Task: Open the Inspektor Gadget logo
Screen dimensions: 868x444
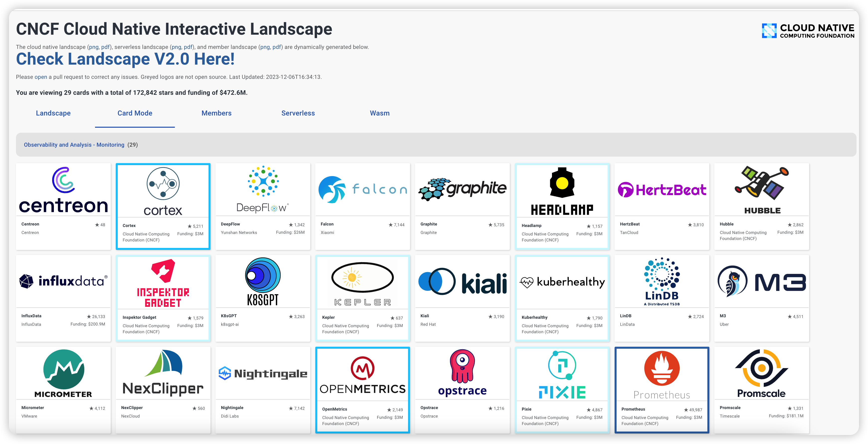Action: [163, 282]
